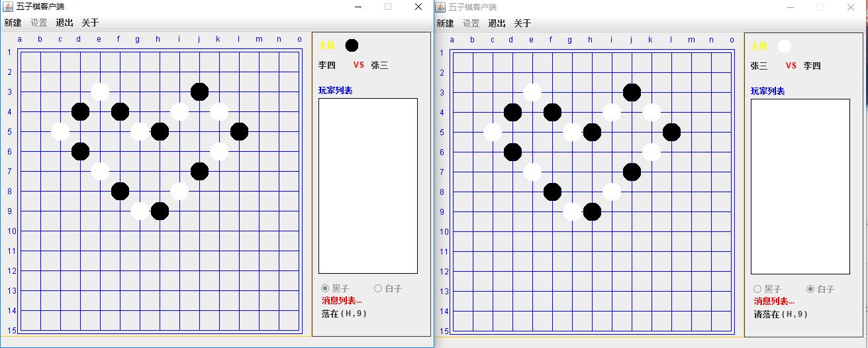Click white stone at e3 on left board
This screenshot has width=868, height=348.
[x=100, y=91]
